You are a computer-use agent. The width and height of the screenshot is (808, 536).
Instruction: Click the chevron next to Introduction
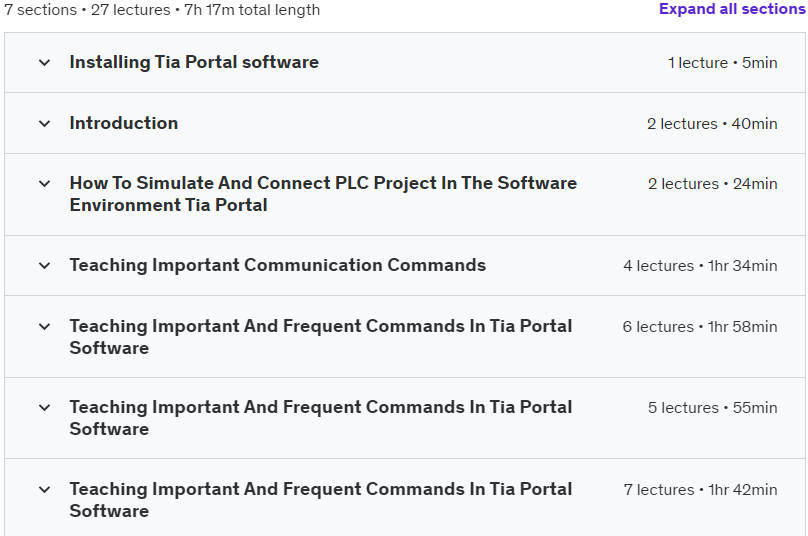coord(44,124)
